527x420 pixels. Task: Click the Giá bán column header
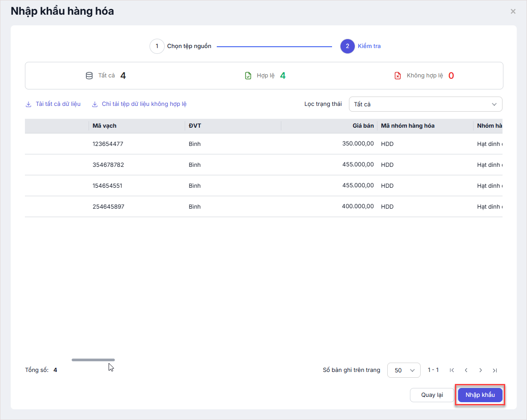pos(363,126)
